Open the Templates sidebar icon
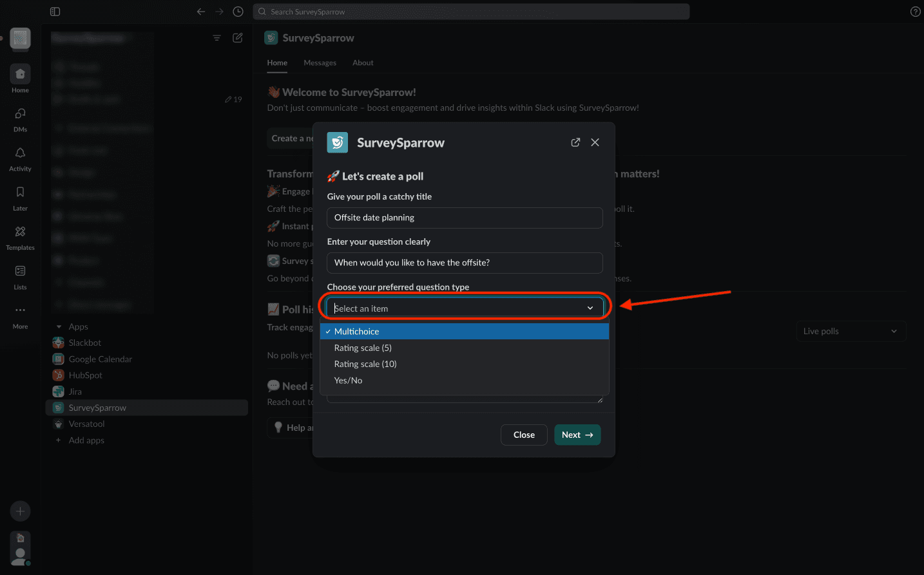 click(20, 232)
